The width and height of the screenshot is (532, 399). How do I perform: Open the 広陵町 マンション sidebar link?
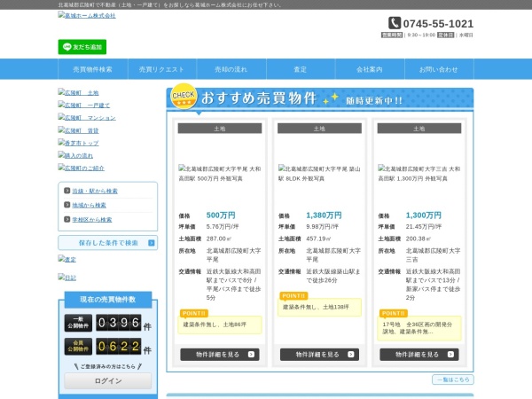(87, 117)
